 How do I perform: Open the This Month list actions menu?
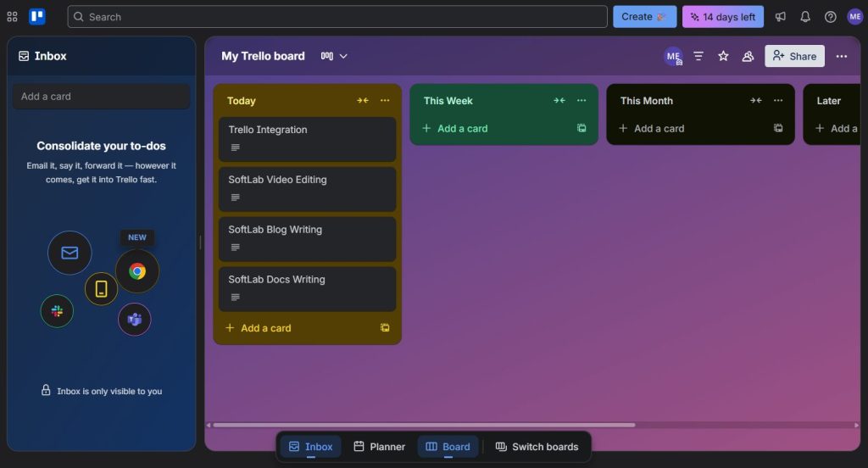[778, 100]
